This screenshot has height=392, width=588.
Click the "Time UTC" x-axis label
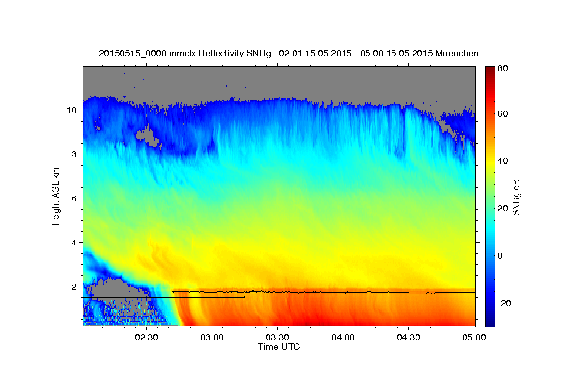pyautogui.click(x=279, y=347)
